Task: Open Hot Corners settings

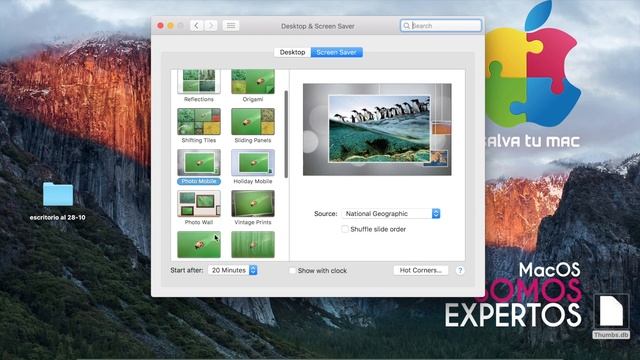Action: pos(420,270)
